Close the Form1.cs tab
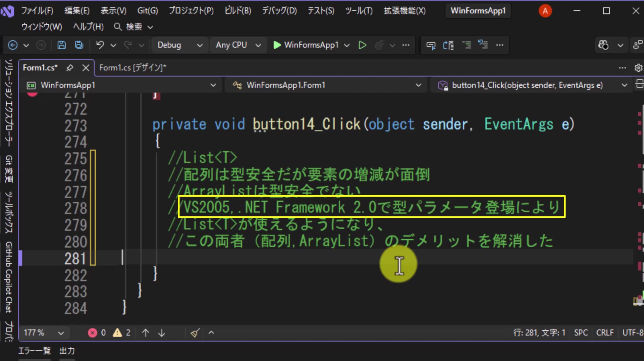This screenshot has width=644, height=361. click(86, 68)
